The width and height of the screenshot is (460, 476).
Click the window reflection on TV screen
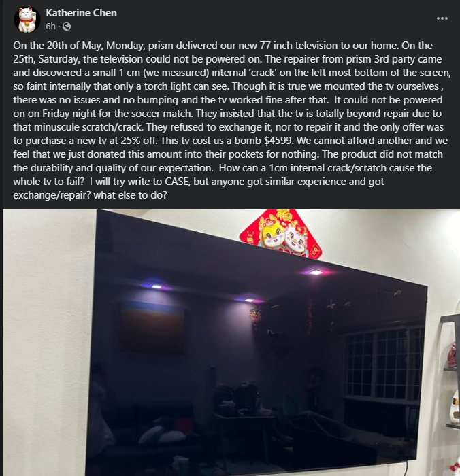point(383,364)
